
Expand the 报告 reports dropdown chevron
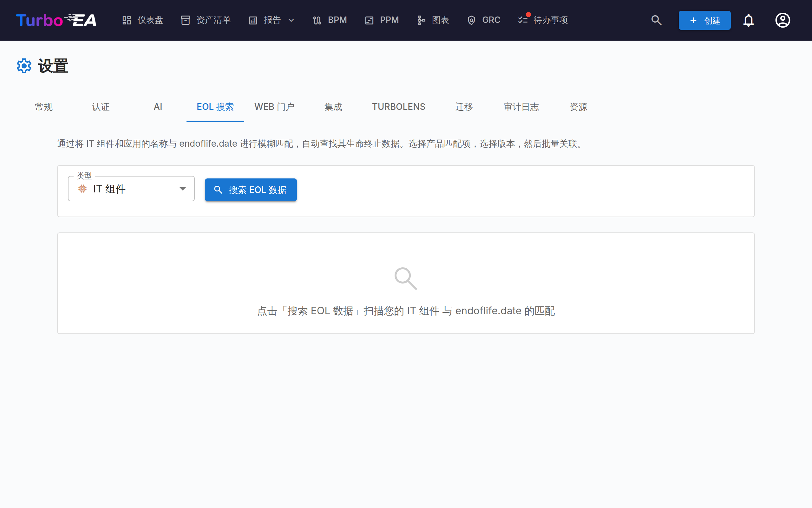coord(291,21)
